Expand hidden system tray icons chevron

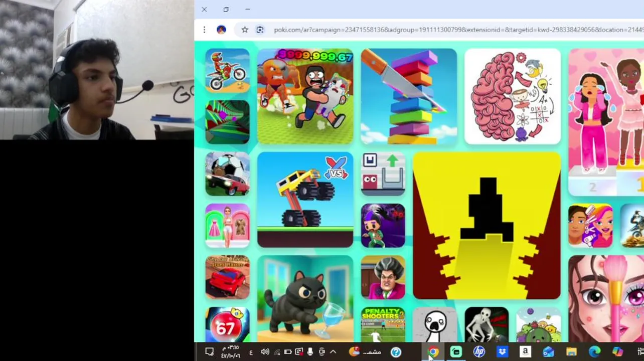(333, 352)
